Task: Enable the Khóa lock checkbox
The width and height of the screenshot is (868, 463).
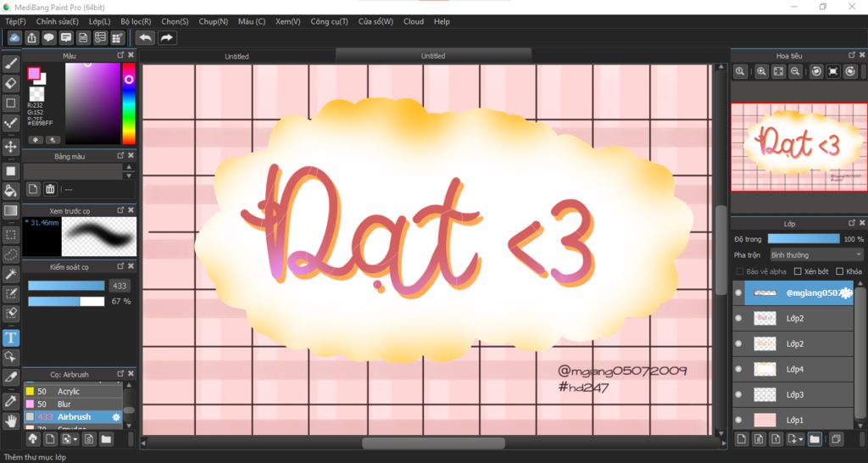Action: coord(840,271)
